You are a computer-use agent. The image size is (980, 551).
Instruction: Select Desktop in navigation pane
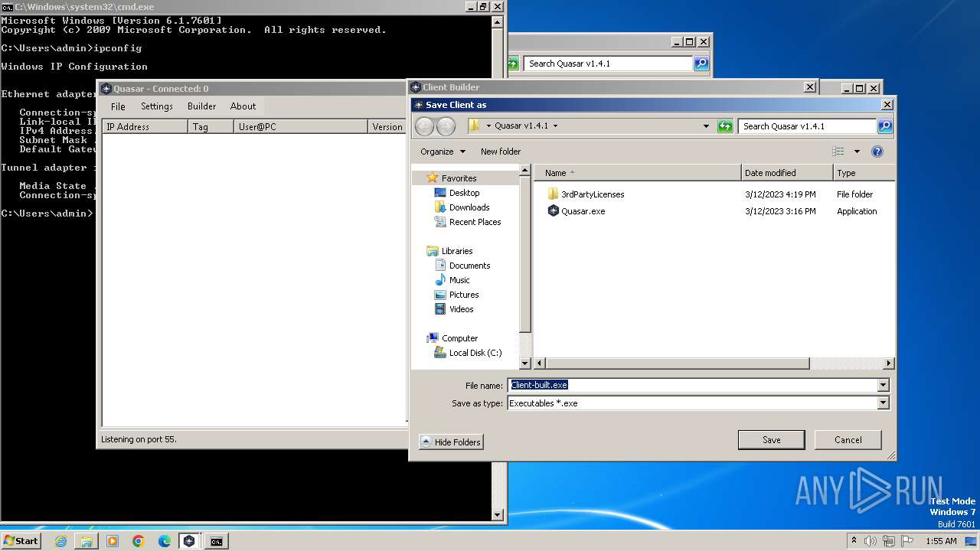[464, 193]
